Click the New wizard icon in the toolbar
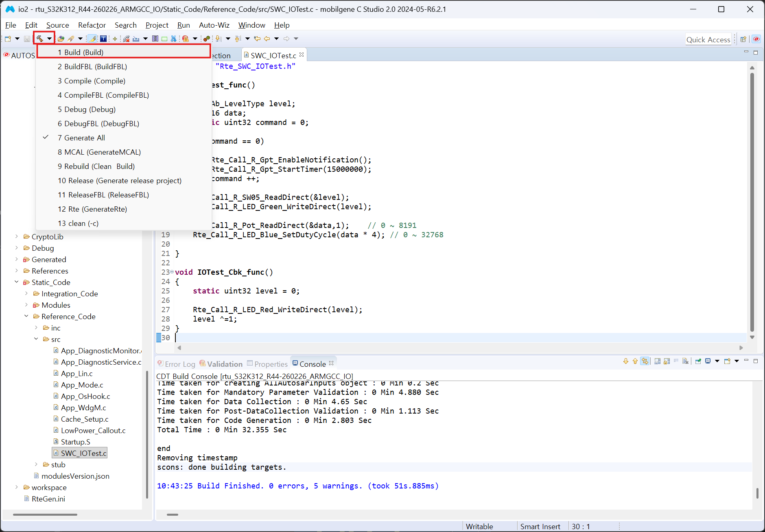 [8, 39]
